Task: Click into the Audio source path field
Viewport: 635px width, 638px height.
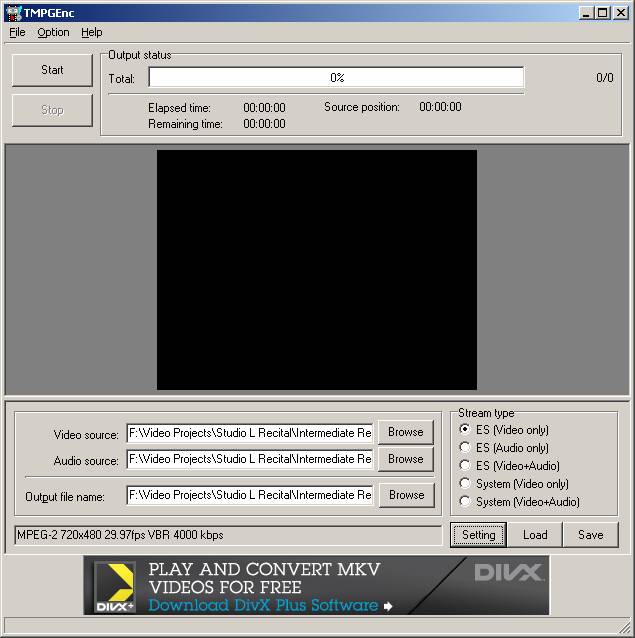Action: point(250,459)
